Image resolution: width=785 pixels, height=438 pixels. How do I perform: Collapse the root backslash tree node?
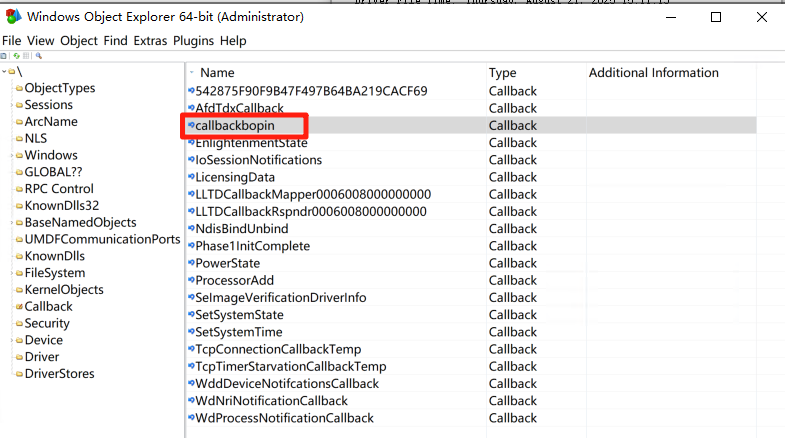[4, 72]
